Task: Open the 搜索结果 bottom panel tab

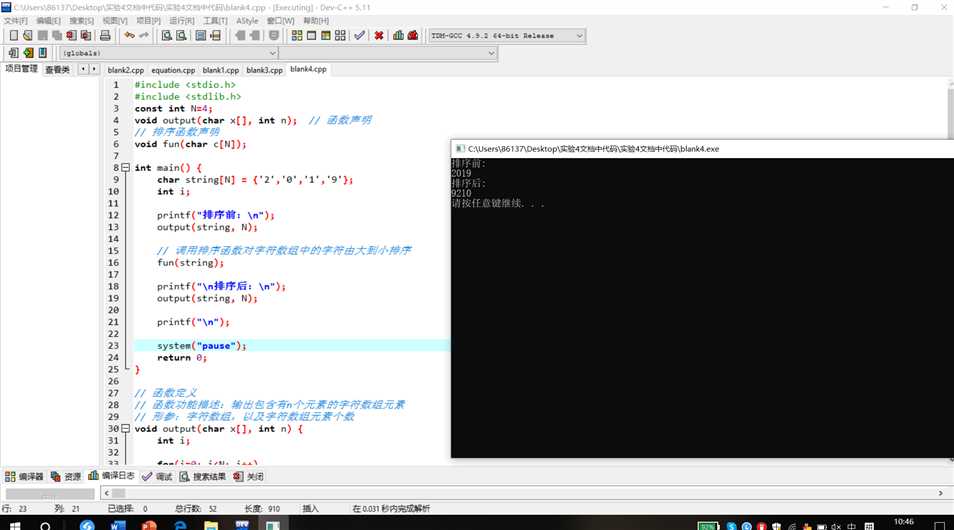Action: click(x=203, y=476)
